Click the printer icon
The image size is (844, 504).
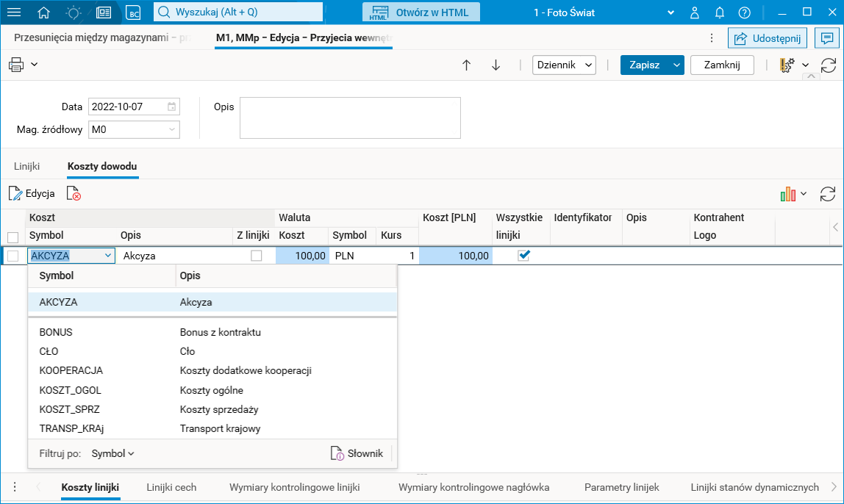(x=16, y=65)
